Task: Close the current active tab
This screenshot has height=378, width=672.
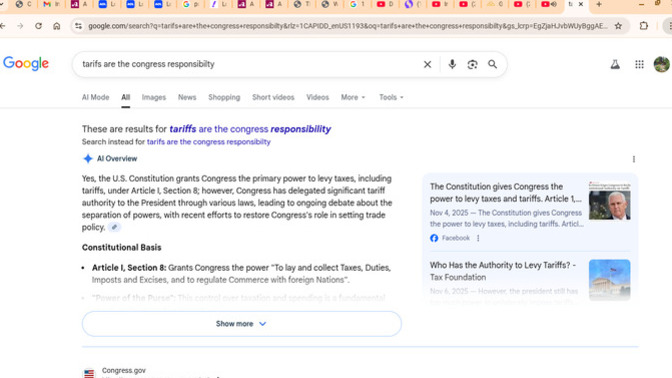Action: point(581,4)
